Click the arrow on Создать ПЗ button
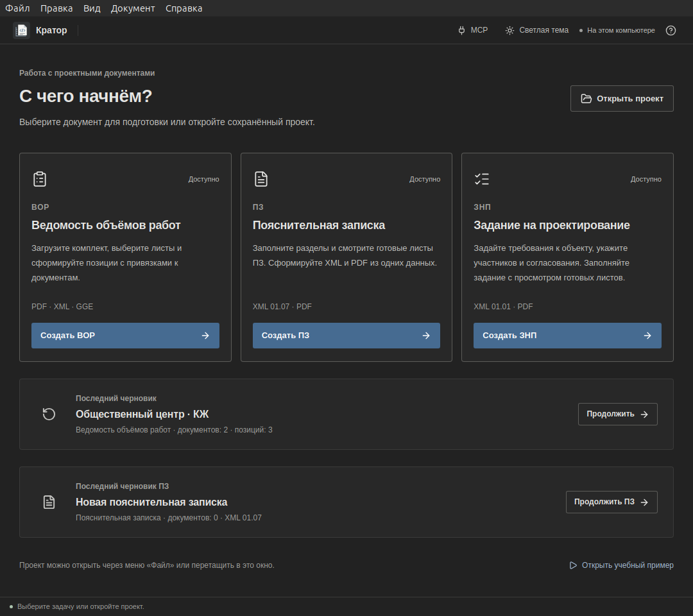Viewport: 693px width, 616px height. (x=426, y=336)
